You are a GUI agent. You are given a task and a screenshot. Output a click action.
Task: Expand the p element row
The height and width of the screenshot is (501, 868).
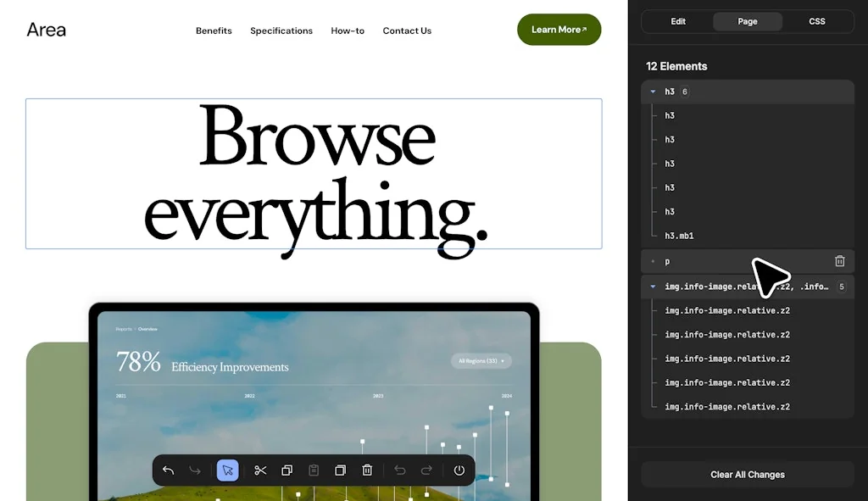[x=653, y=261]
